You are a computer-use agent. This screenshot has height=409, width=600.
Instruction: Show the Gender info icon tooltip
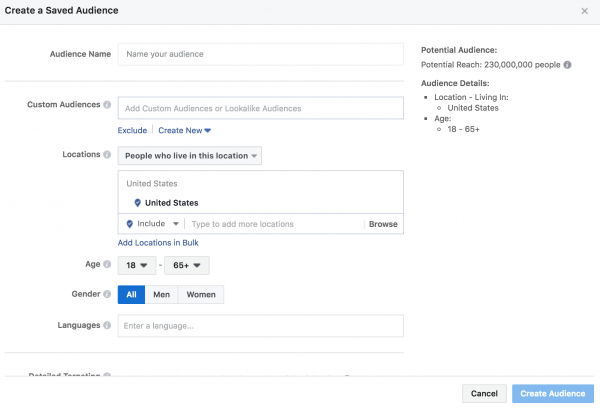click(x=107, y=294)
